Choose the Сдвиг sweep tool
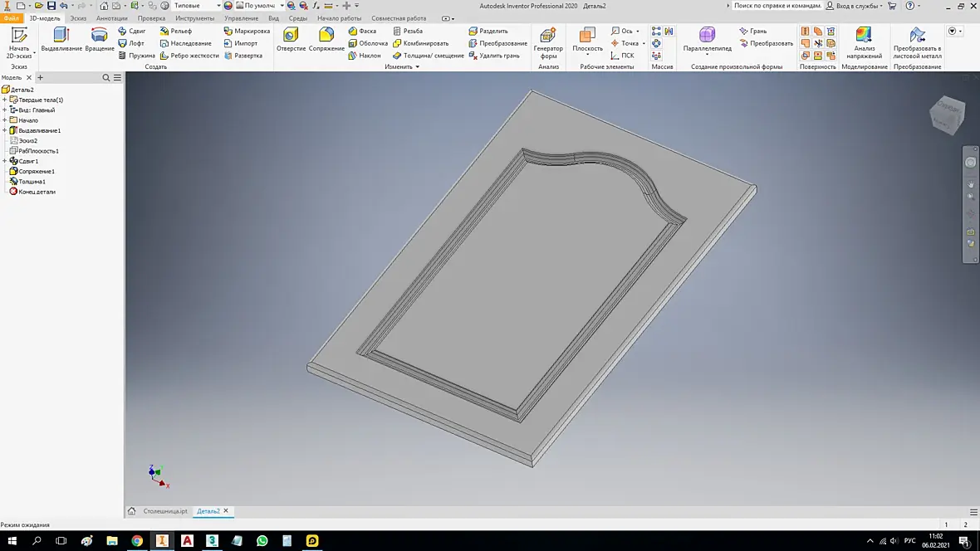 tap(132, 31)
